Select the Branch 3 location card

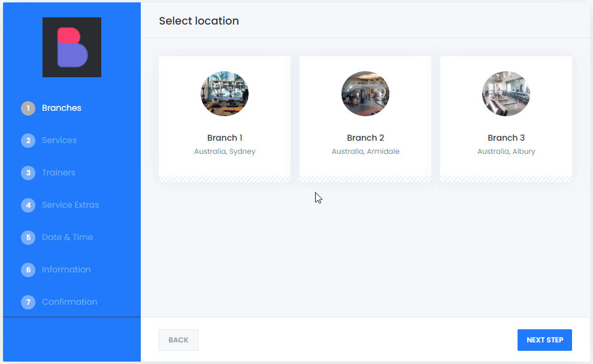(x=506, y=118)
